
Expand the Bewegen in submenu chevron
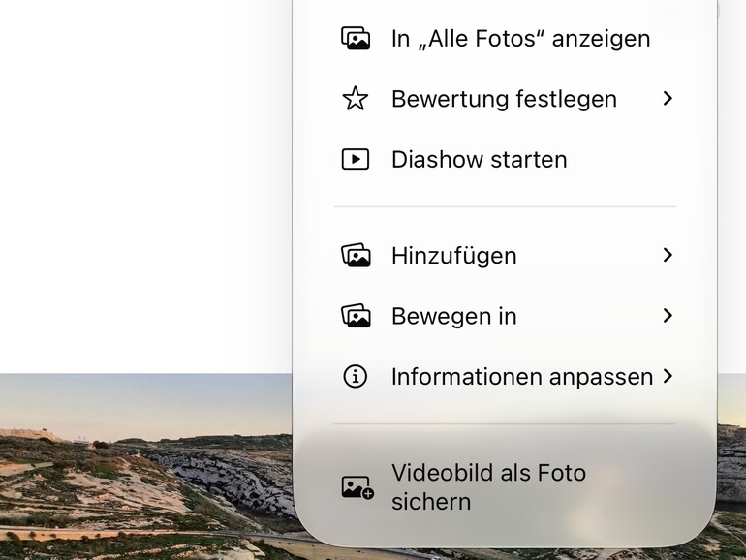click(668, 316)
